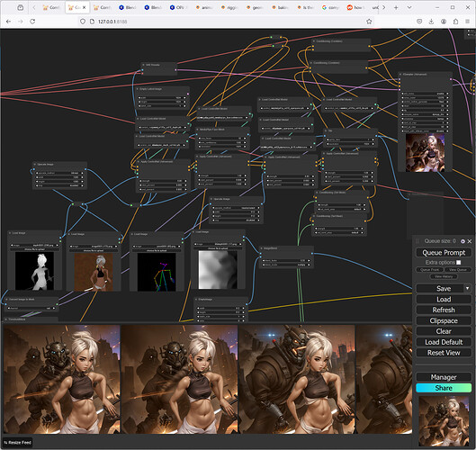The width and height of the screenshot is (476, 450).
Task: Open the Firefox View icon
Action: pyautogui.click(x=21, y=7)
